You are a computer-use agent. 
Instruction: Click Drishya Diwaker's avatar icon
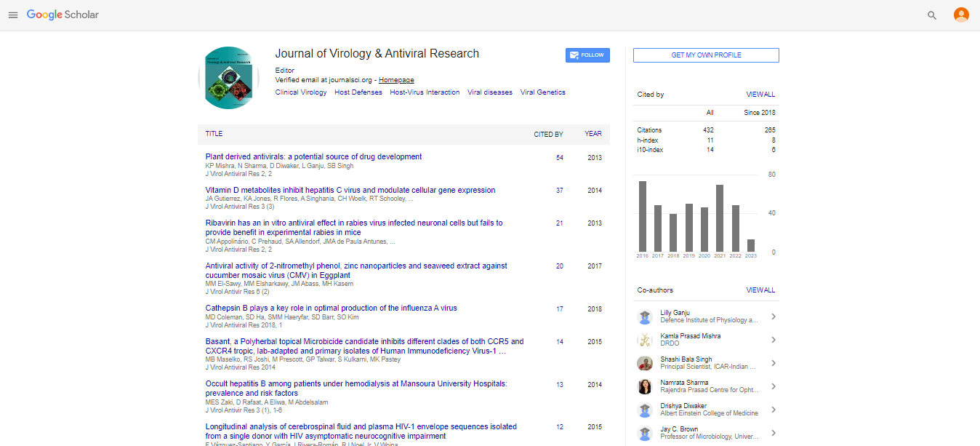tap(645, 410)
